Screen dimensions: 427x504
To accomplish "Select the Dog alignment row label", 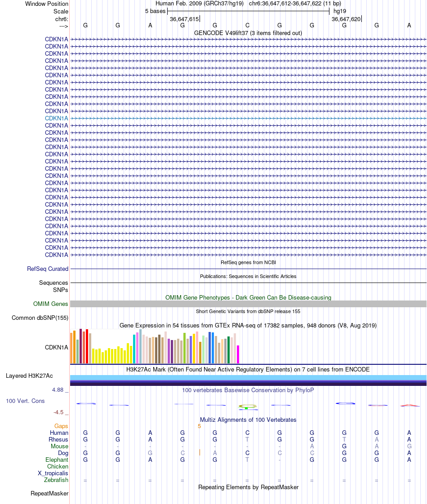I will pos(63,453).
